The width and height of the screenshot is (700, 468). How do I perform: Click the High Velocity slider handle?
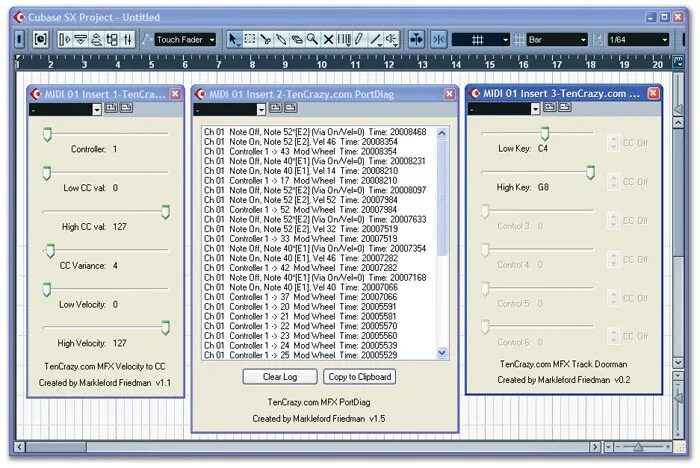click(x=165, y=329)
